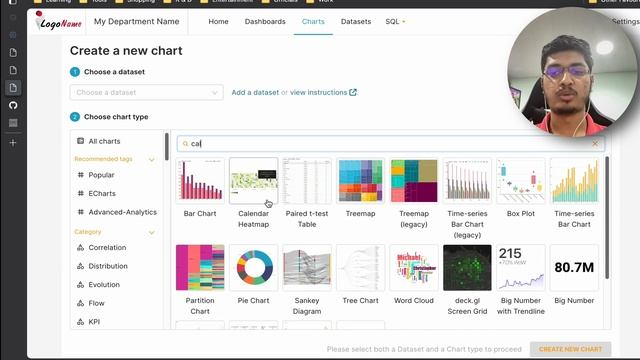
Task: Select the Bar Chart thumbnail
Action: coord(200,181)
